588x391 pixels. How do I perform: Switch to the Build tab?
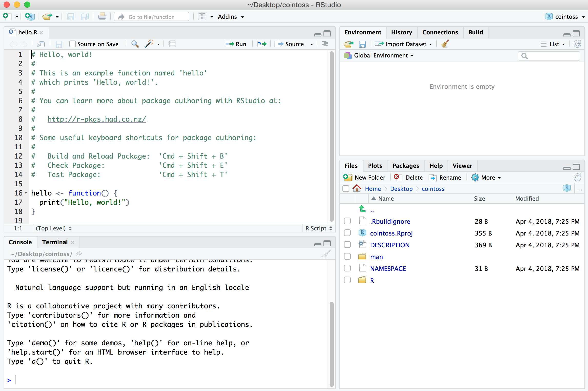[x=476, y=32]
